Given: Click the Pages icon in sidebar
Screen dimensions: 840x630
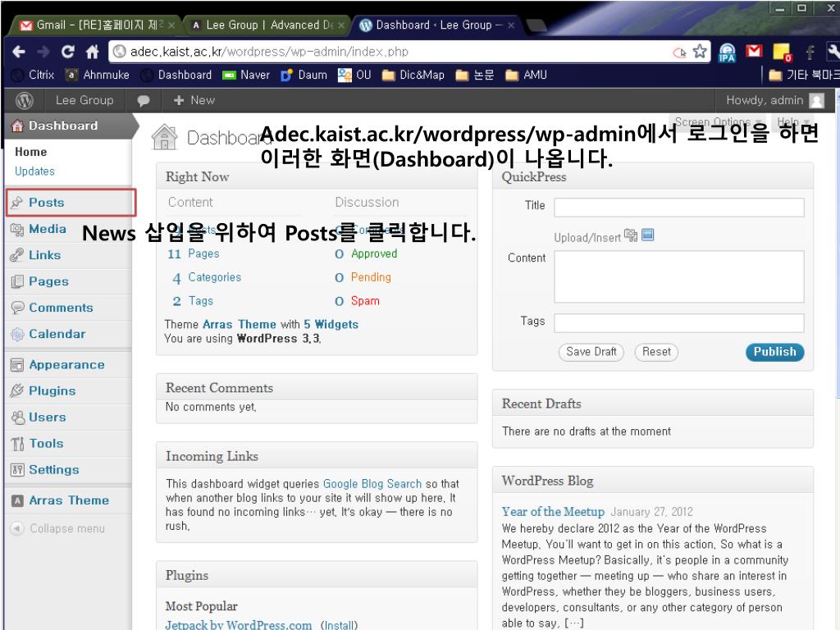Looking at the screenshot, I should pyautogui.click(x=17, y=281).
